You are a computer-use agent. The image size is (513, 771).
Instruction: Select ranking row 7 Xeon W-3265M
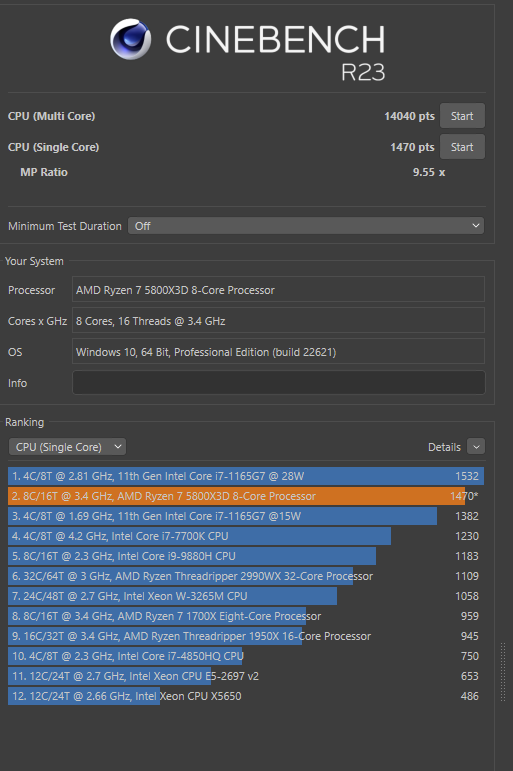(x=246, y=596)
